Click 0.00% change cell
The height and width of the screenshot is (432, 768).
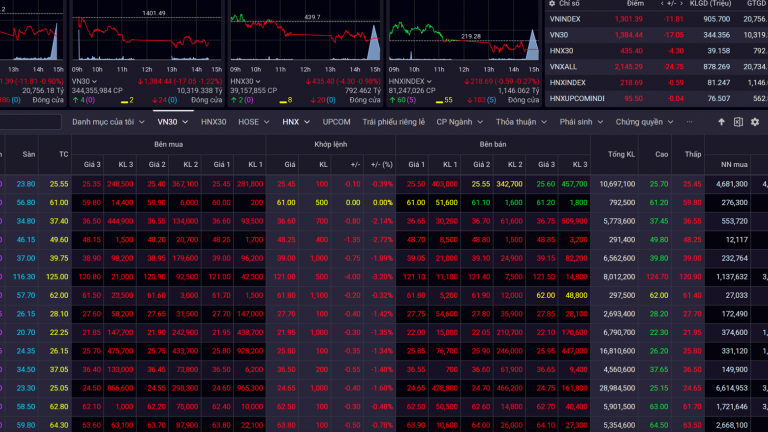pyautogui.click(x=383, y=203)
